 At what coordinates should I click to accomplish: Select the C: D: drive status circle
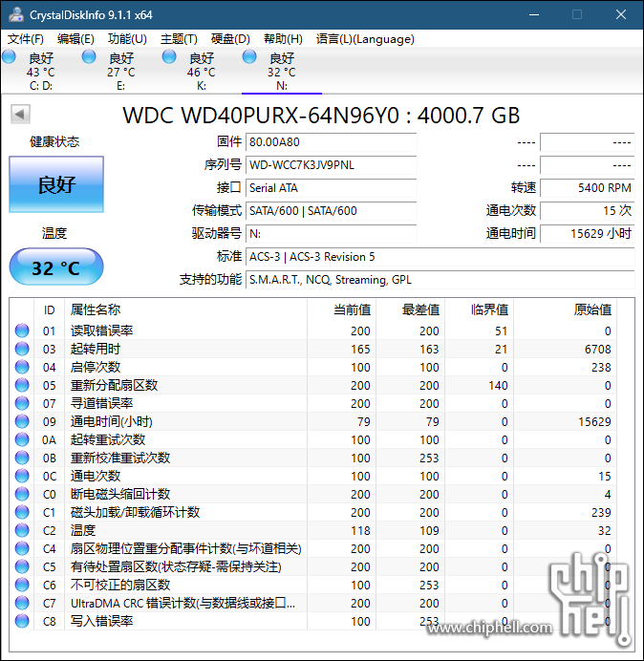pos(9,57)
